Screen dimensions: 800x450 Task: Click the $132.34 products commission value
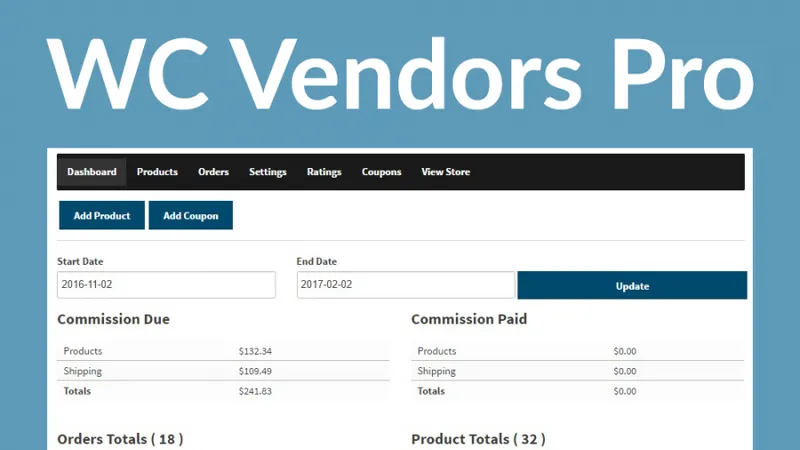[x=255, y=351]
